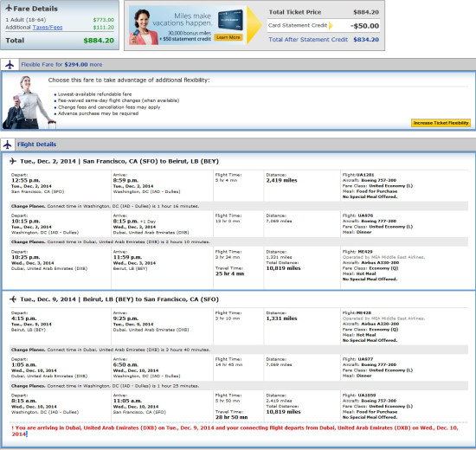This screenshot has width=476, height=450.
Task: Click the 28 hr 50 mn travel time
Action: coord(231,417)
